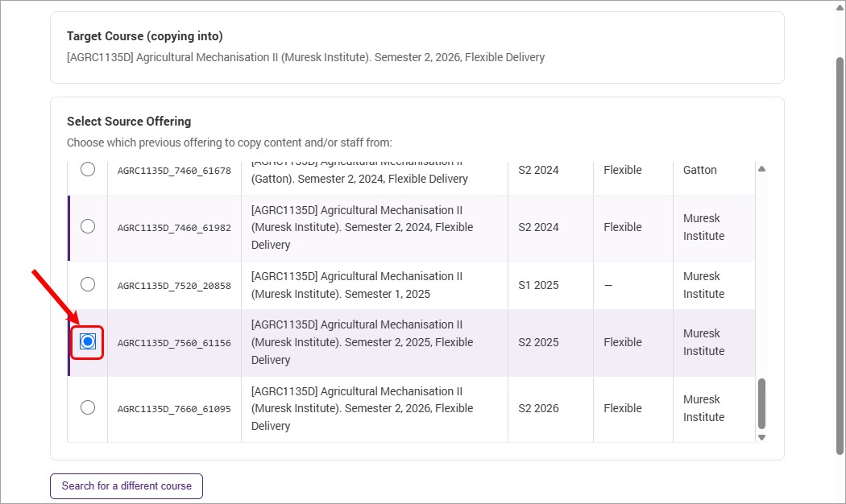
Task: Click the Gatton campus cell
Action: pos(700,170)
